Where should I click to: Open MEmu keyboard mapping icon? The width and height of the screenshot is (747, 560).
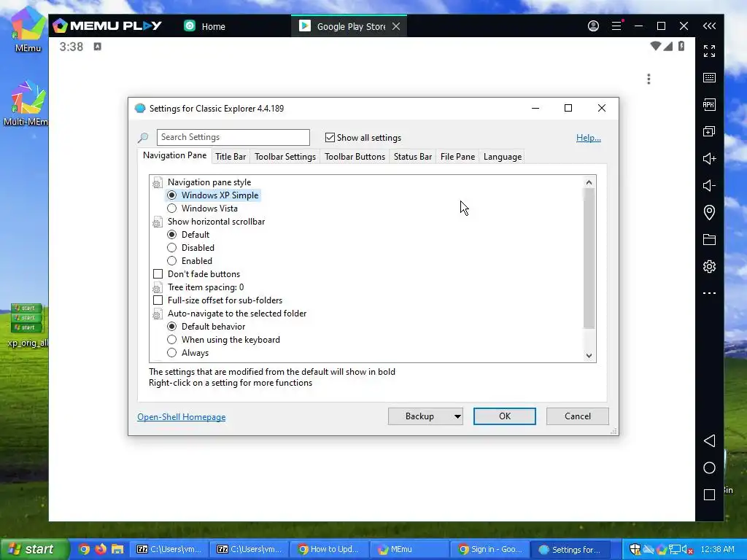pyautogui.click(x=709, y=77)
